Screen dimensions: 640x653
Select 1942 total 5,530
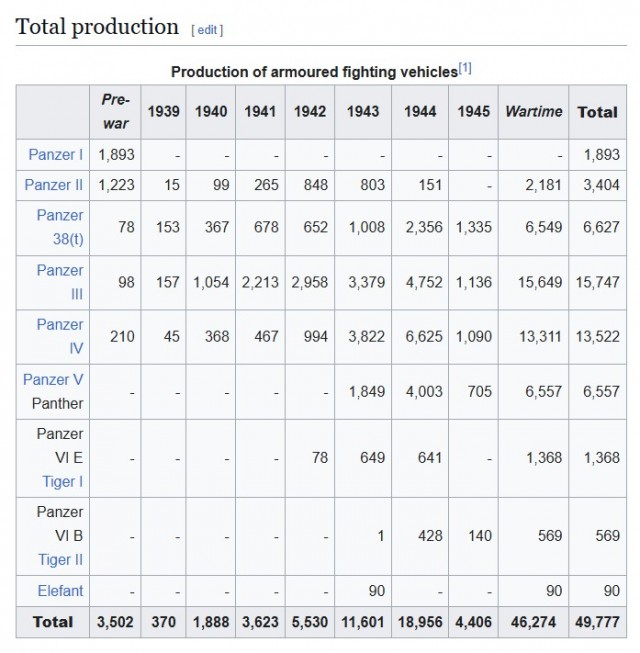[310, 622]
